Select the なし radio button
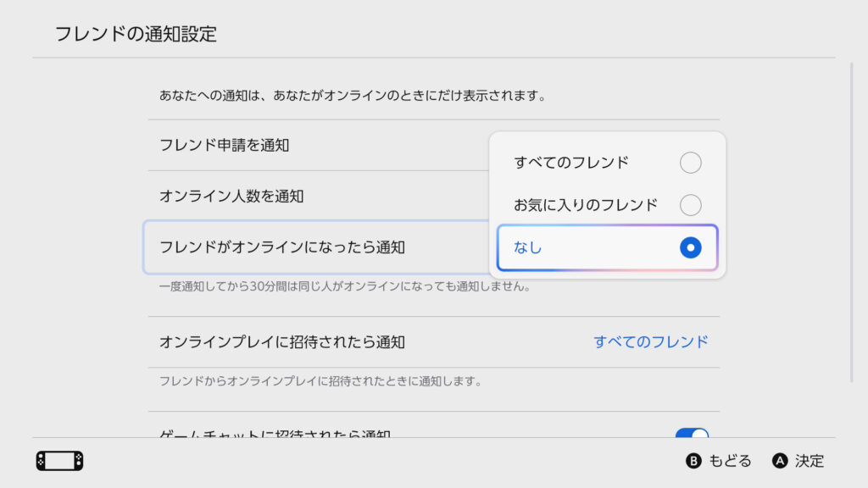Screen dimensions: 868x488 coord(690,247)
